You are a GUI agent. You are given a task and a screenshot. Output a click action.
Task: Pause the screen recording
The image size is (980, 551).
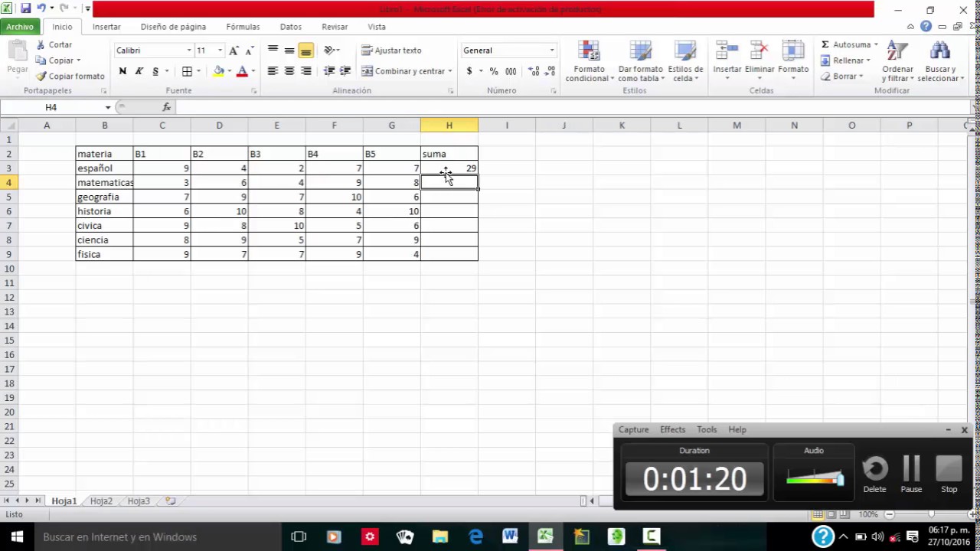(x=911, y=474)
